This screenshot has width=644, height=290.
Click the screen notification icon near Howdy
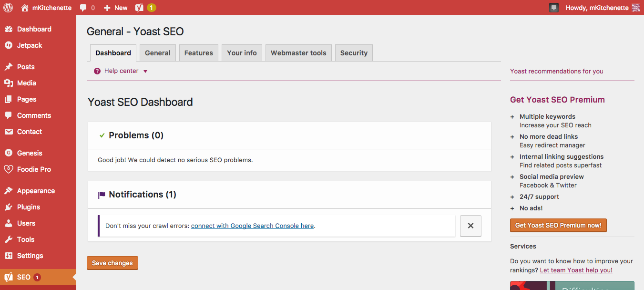coord(553,8)
